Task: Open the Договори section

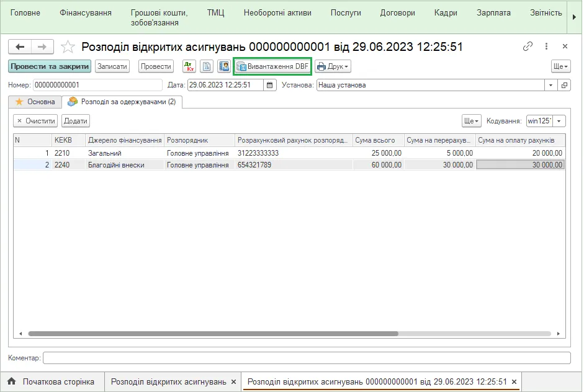Action: pyautogui.click(x=397, y=12)
